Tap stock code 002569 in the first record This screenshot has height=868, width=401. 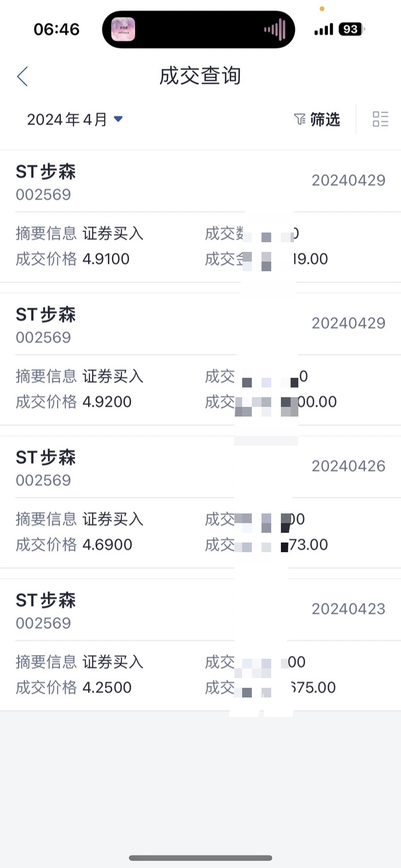pyautogui.click(x=43, y=195)
